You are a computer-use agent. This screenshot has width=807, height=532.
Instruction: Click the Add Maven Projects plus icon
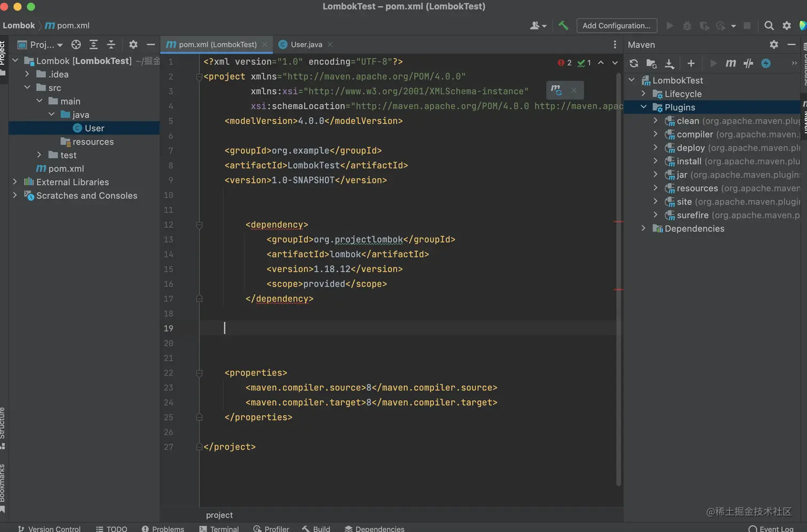tap(691, 63)
